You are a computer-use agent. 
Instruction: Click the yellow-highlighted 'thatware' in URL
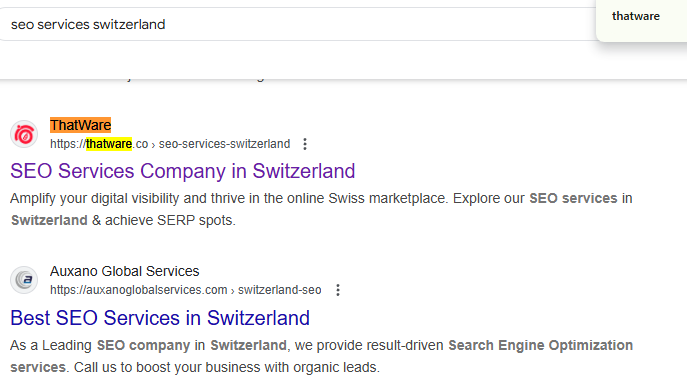(x=109, y=144)
